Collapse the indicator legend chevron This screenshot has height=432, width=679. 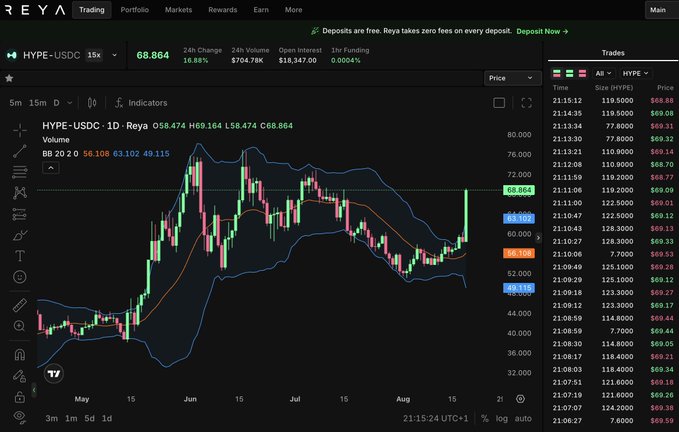tap(51, 168)
